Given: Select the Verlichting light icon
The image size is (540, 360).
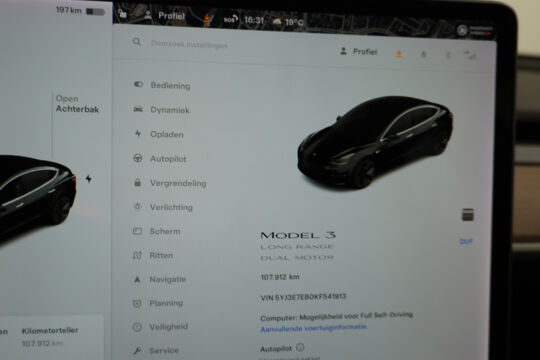Looking at the screenshot, I should tap(137, 206).
